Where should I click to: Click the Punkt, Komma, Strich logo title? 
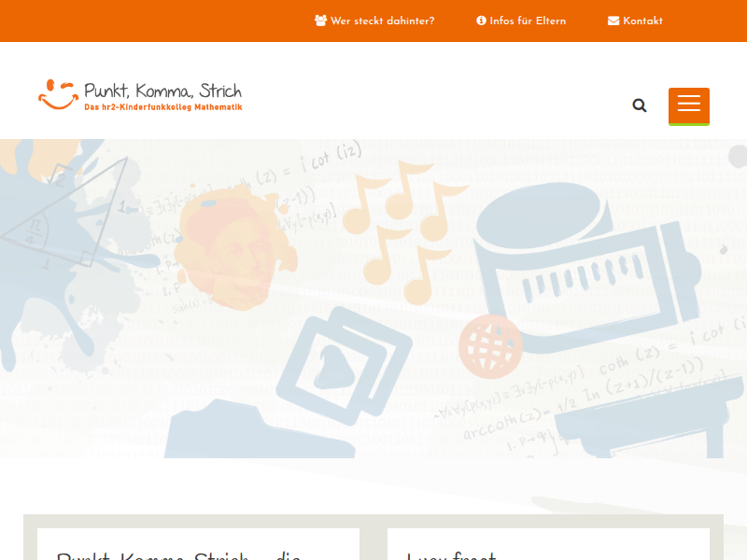(162, 91)
